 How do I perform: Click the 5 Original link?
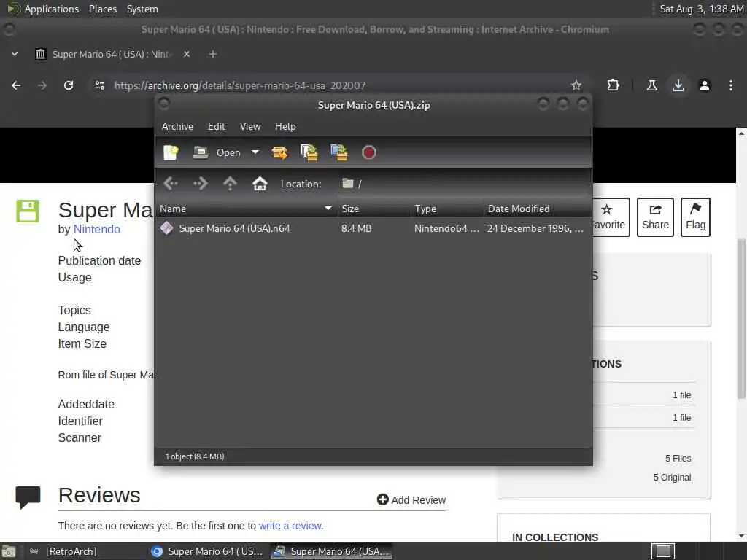tap(672, 478)
